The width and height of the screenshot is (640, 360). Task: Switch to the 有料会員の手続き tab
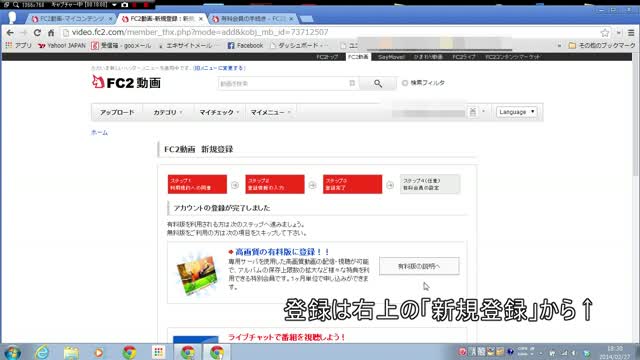pyautogui.click(x=253, y=19)
